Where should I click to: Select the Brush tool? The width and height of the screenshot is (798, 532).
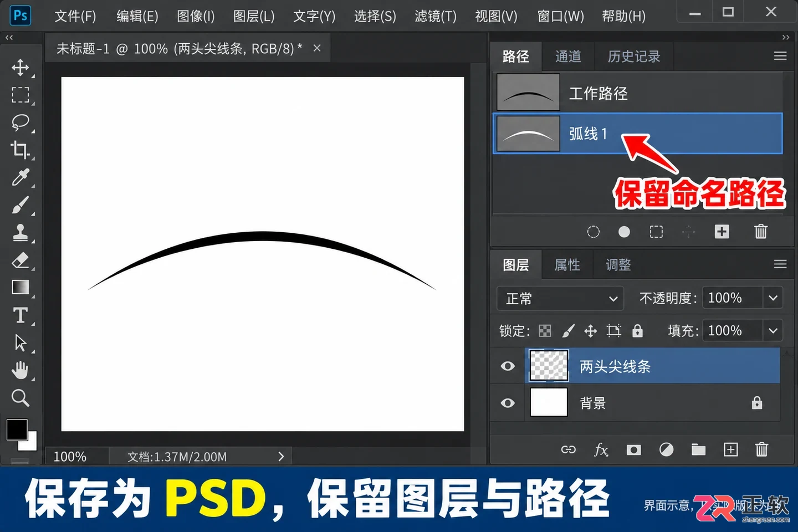pyautogui.click(x=21, y=205)
